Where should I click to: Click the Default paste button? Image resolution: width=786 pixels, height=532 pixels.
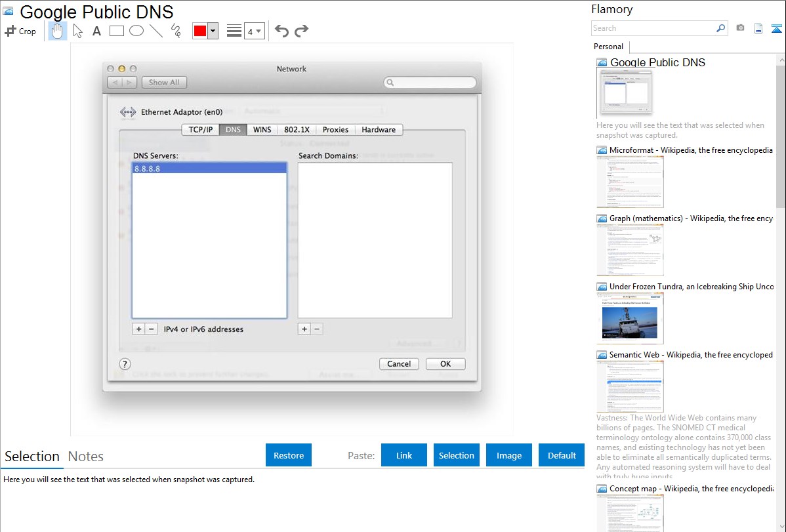562,455
